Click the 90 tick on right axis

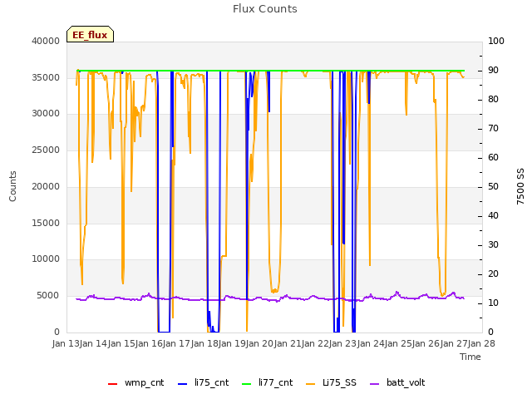[x=493, y=70]
